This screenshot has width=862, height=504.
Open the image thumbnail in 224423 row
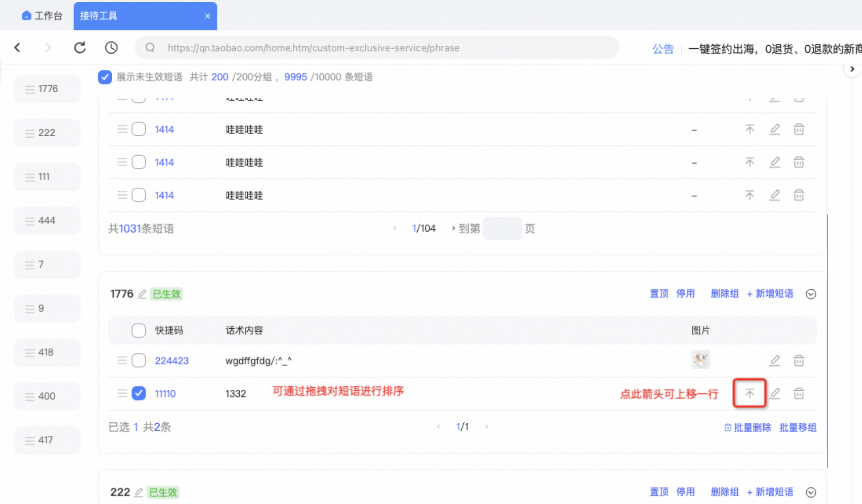click(701, 360)
